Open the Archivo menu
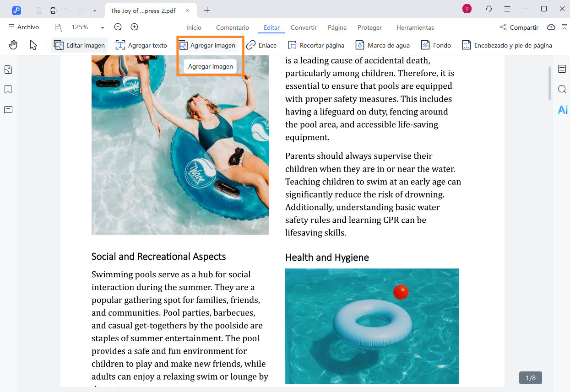This screenshot has height=392, width=570. coord(24,27)
